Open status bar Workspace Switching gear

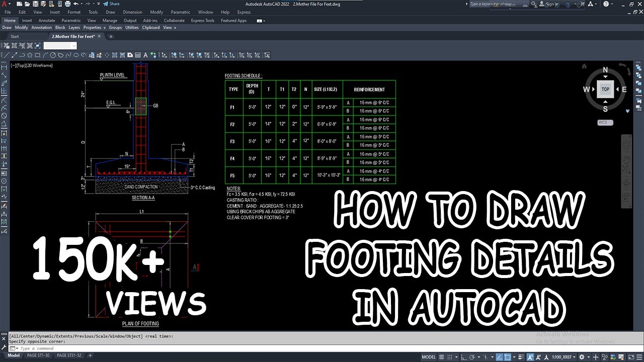(582, 356)
